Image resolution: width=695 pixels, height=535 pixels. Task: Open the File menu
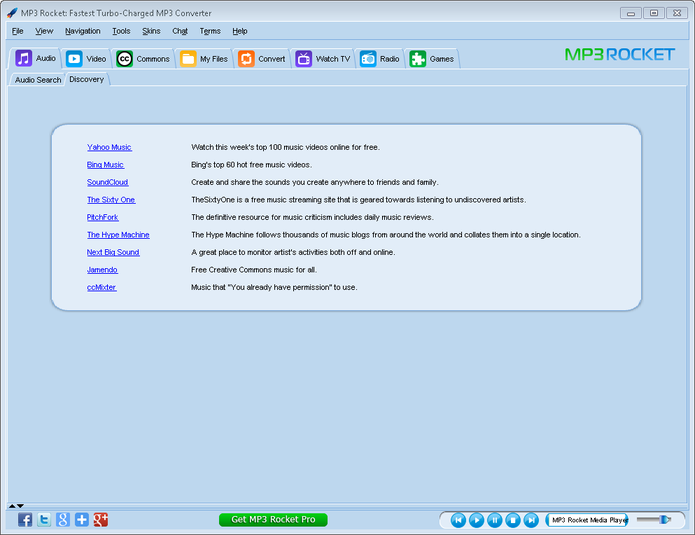[x=18, y=31]
